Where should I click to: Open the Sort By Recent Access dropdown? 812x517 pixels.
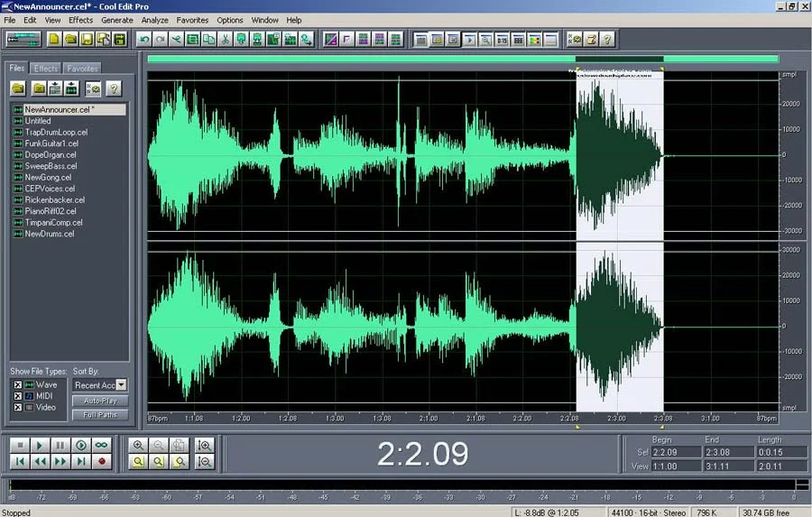coord(121,385)
